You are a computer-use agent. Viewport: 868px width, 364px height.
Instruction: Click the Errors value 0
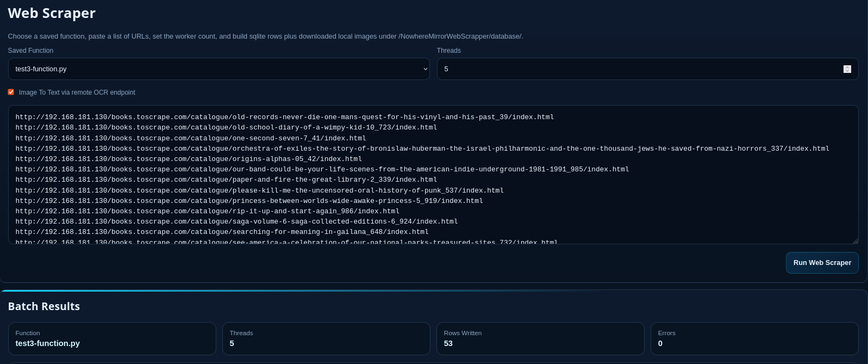660,343
